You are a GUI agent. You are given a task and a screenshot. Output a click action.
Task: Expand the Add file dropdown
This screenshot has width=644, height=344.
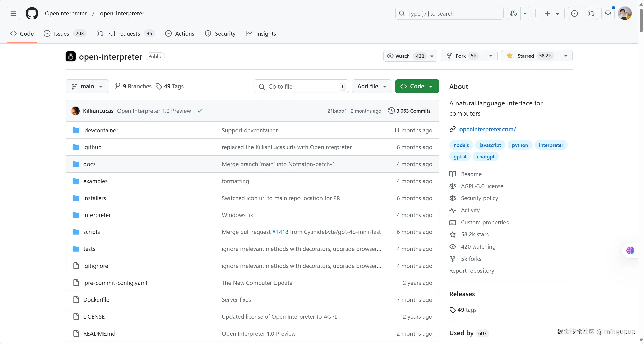[372, 86]
